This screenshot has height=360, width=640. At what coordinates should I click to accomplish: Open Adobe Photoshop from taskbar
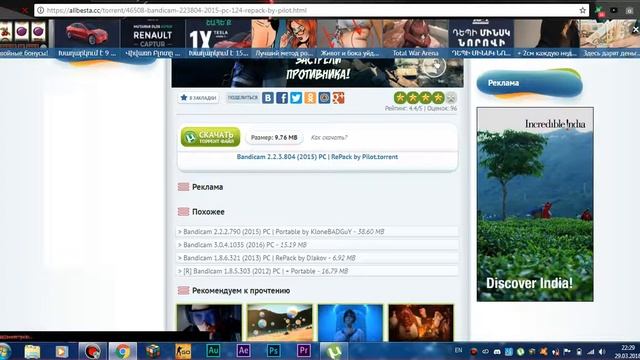coord(273,351)
